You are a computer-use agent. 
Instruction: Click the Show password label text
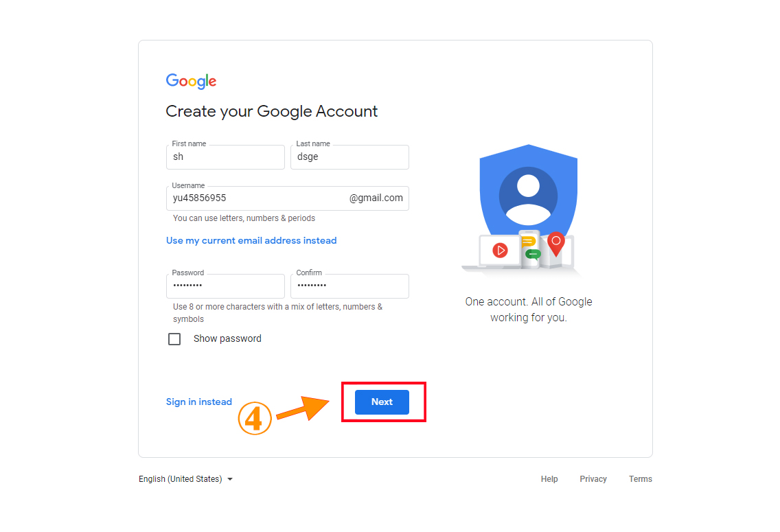(x=227, y=338)
